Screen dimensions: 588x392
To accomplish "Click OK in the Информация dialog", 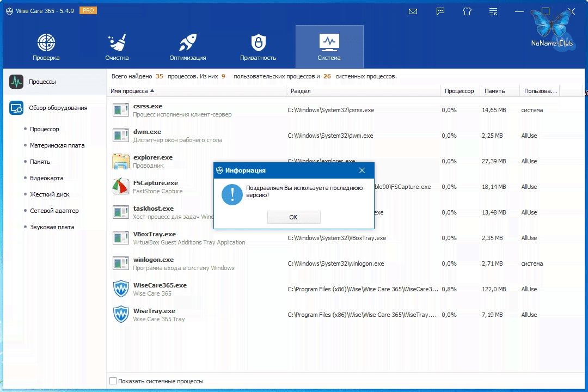I will coord(293,217).
